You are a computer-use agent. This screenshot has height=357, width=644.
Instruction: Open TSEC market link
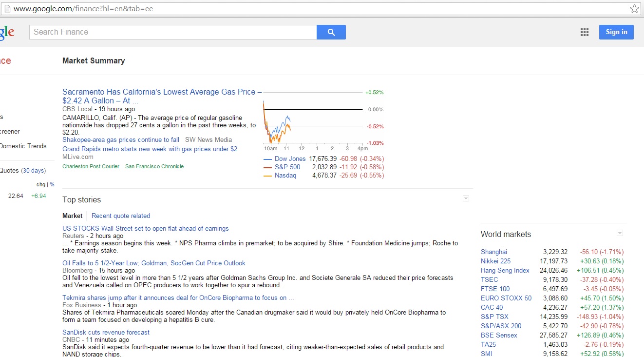490,279
